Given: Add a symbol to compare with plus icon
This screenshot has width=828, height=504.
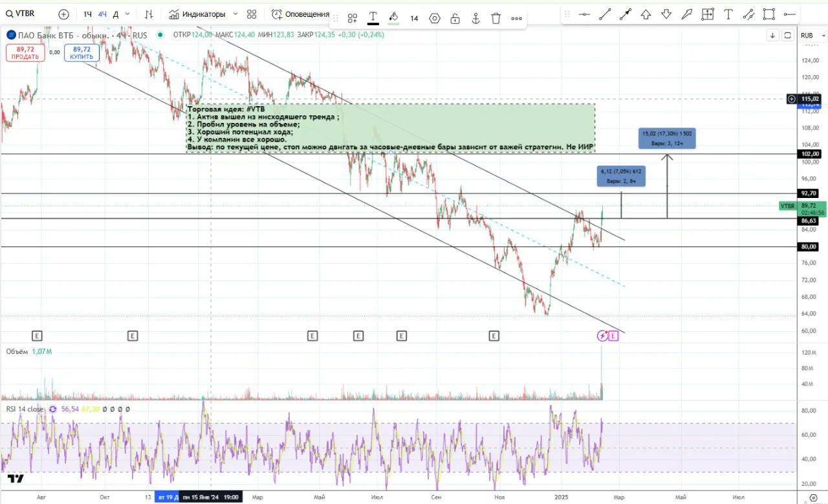Looking at the screenshot, I should [x=63, y=14].
